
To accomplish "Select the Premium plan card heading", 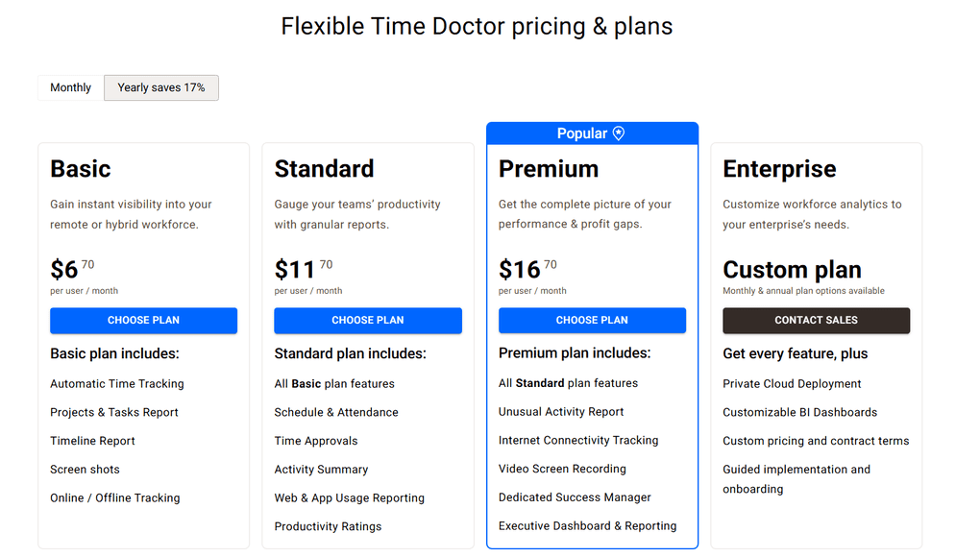I will 548,169.
